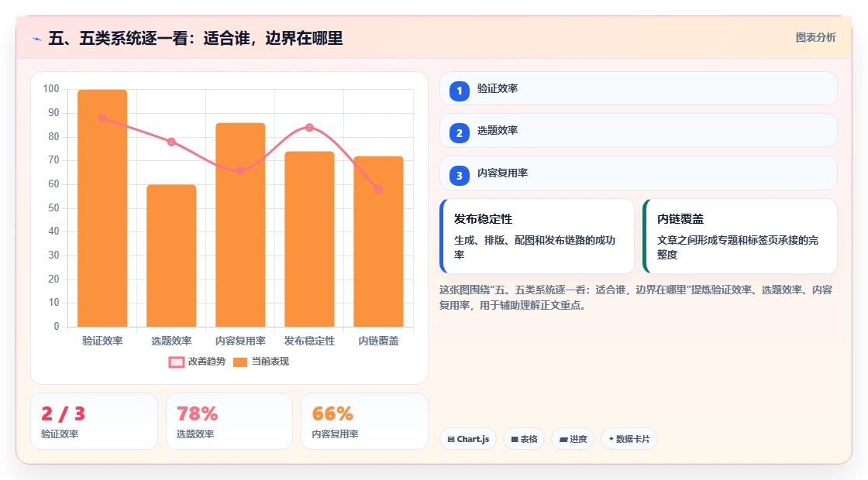Select the 数据卡片 tag
The image size is (868, 480).
[x=629, y=439]
